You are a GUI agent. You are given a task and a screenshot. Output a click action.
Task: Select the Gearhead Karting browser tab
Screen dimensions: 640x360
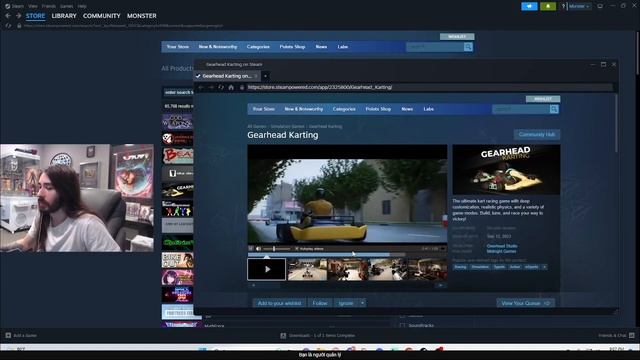227,76
